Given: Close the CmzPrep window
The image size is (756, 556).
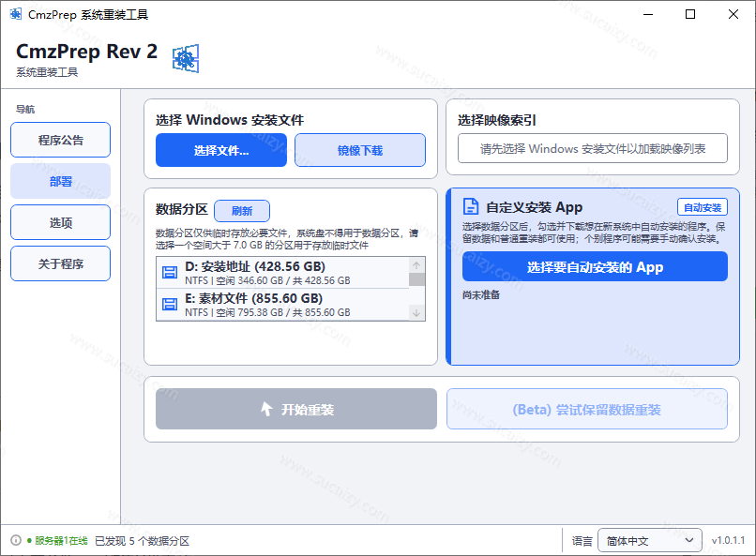Looking at the screenshot, I should pos(733,14).
